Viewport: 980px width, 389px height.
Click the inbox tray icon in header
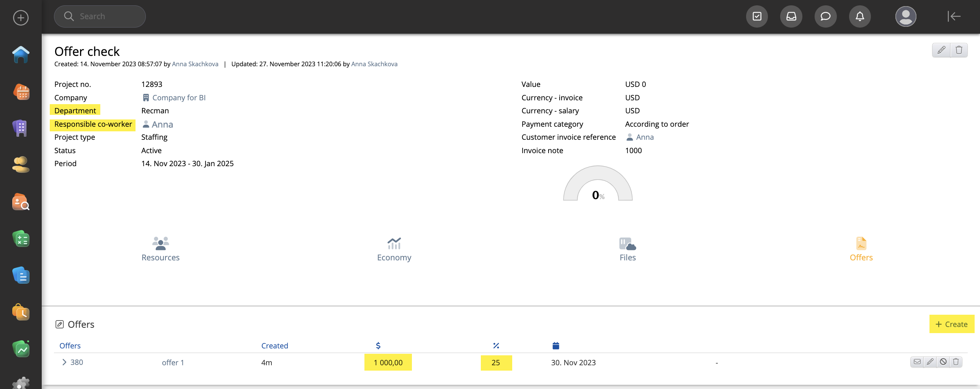point(791,16)
